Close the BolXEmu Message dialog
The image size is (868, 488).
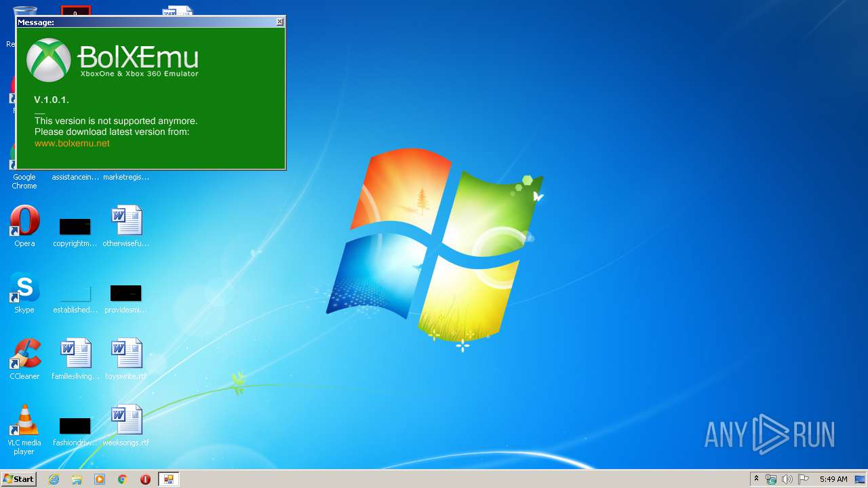[280, 22]
